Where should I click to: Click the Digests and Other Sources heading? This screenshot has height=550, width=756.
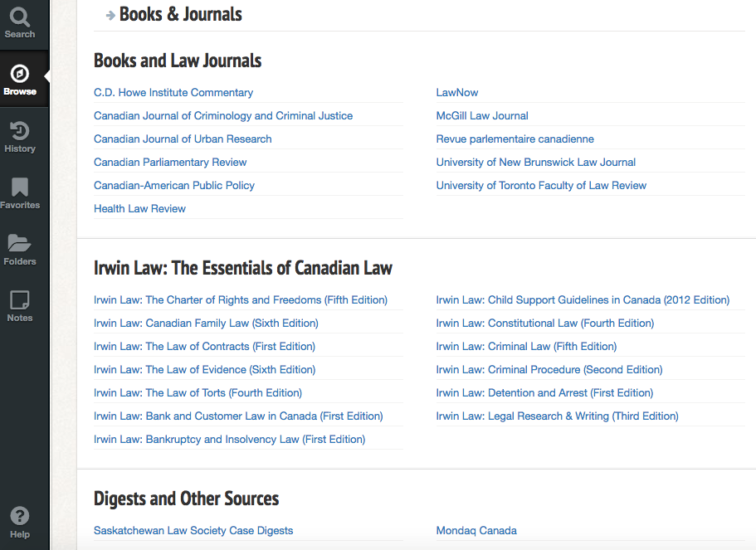click(x=186, y=499)
